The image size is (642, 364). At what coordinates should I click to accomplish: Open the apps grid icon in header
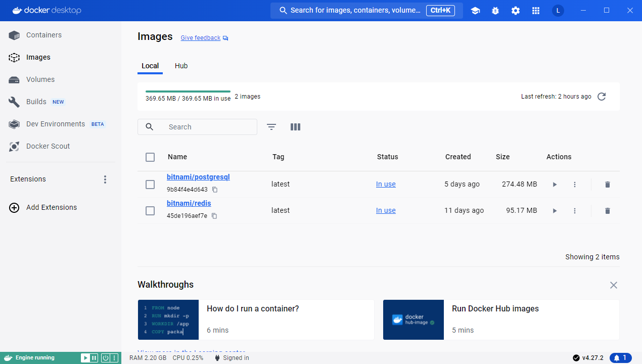pos(536,11)
